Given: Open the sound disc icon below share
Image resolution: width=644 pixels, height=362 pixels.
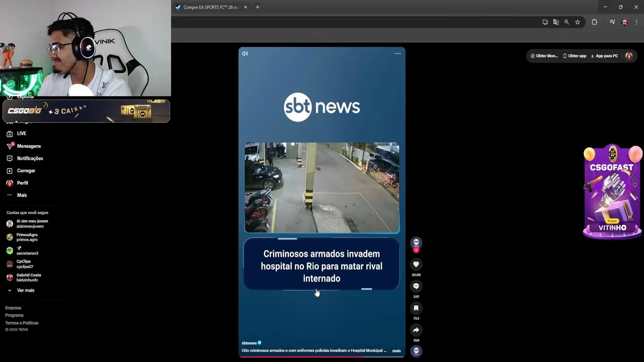Looking at the screenshot, I should (x=416, y=351).
